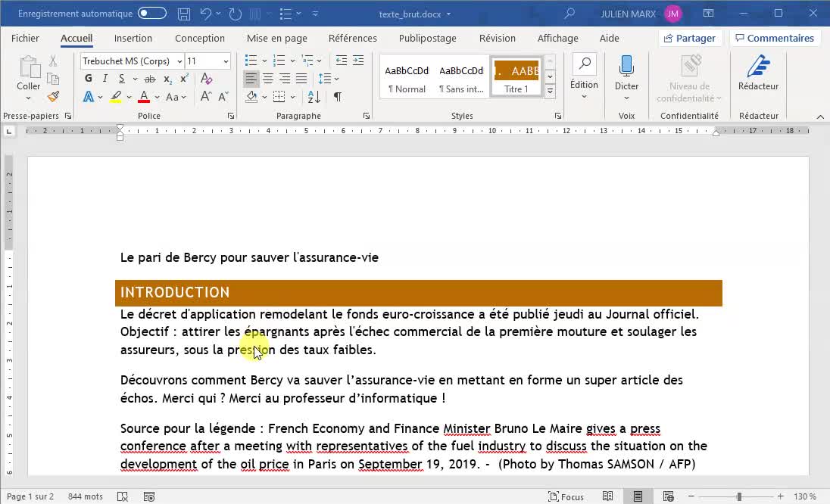Viewport: 830px width, 504px height.
Task: Clear all formatting with eraser icon
Action: pyautogui.click(x=207, y=79)
